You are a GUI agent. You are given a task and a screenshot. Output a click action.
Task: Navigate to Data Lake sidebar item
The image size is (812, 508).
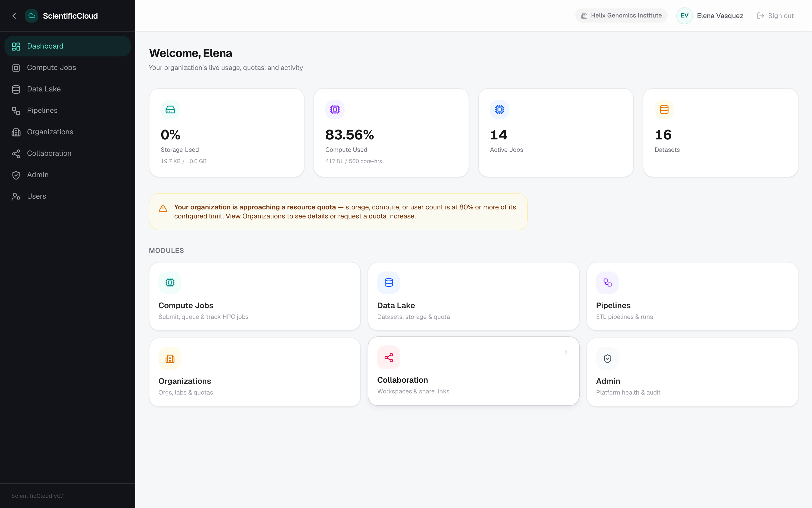coord(67,89)
